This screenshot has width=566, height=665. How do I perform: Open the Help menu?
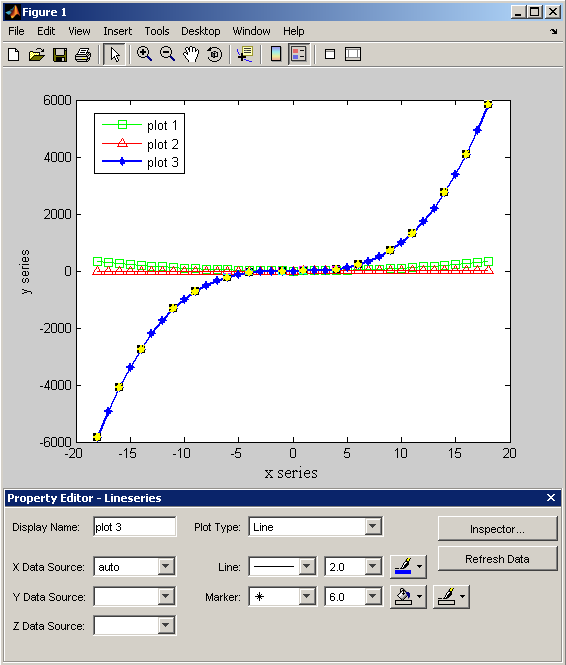(x=293, y=31)
